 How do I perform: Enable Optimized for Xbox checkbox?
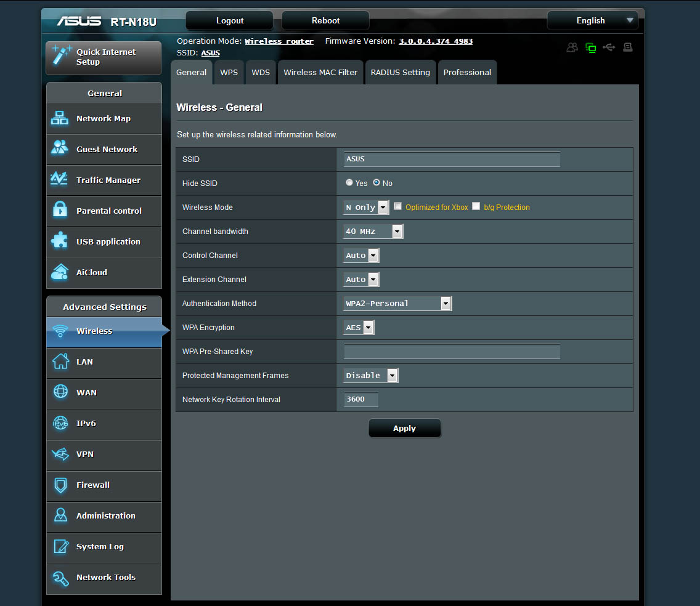point(397,206)
